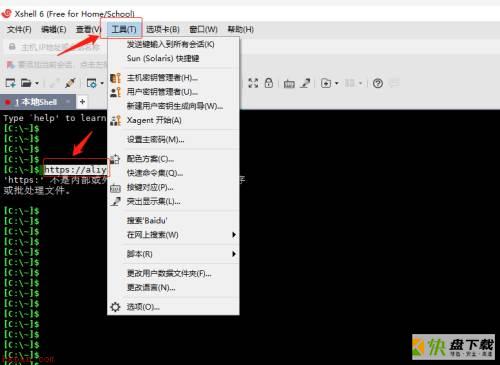Choose 更改语言(N) menu entry
This screenshot has width=500, height=365.
[173, 288]
